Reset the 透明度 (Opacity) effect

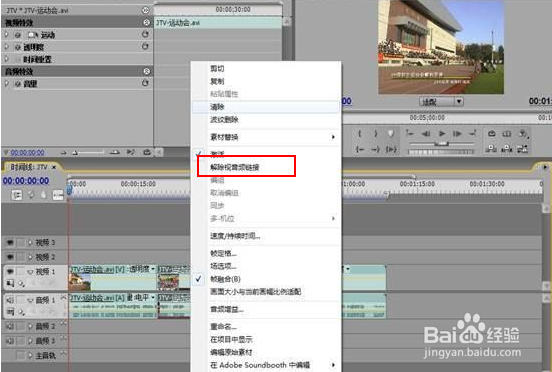coord(145,46)
